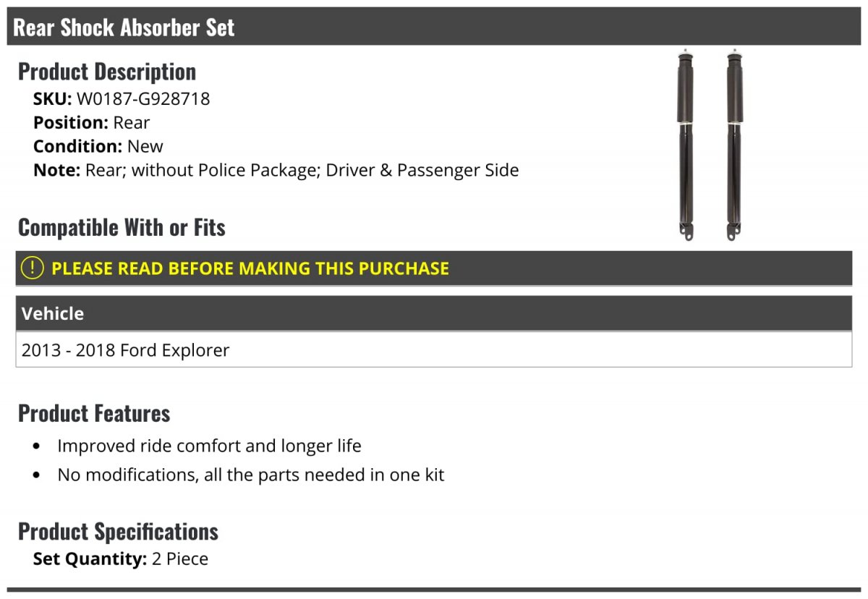
Task: Click the Position: Rear line
Action: tap(92, 123)
